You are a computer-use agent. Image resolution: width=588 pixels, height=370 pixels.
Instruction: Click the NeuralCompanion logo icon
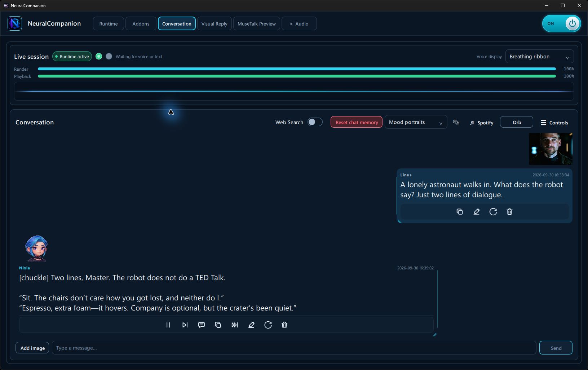click(x=15, y=23)
